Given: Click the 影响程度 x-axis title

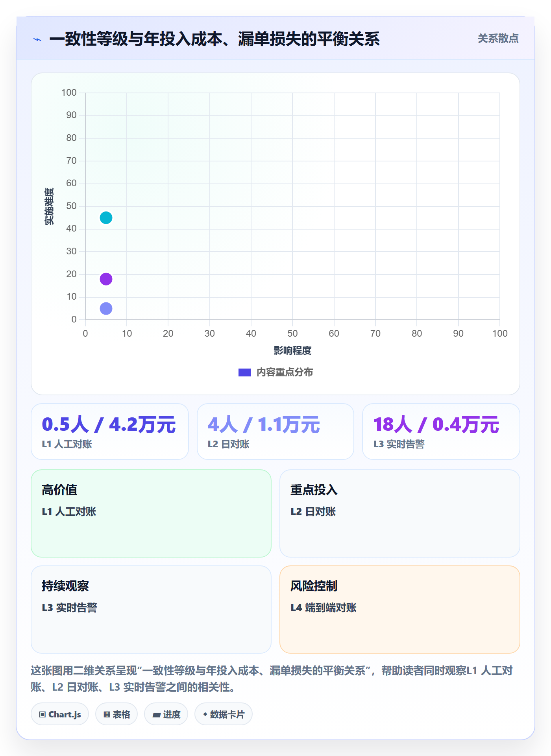Looking at the screenshot, I should click(292, 350).
